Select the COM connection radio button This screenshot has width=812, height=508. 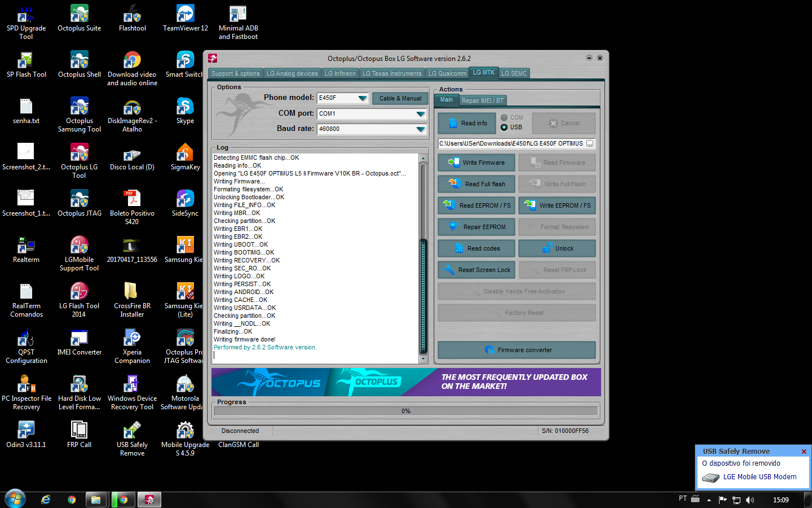tap(504, 118)
